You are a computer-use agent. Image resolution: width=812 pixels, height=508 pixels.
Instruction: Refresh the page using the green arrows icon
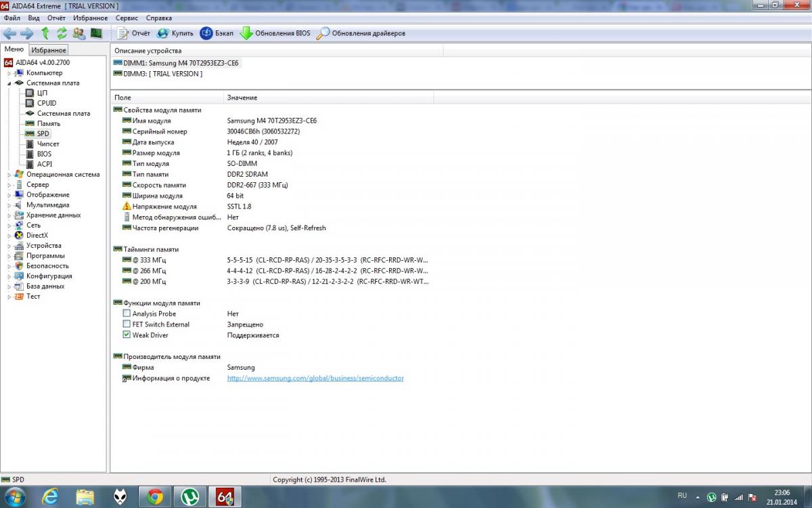pos(62,33)
